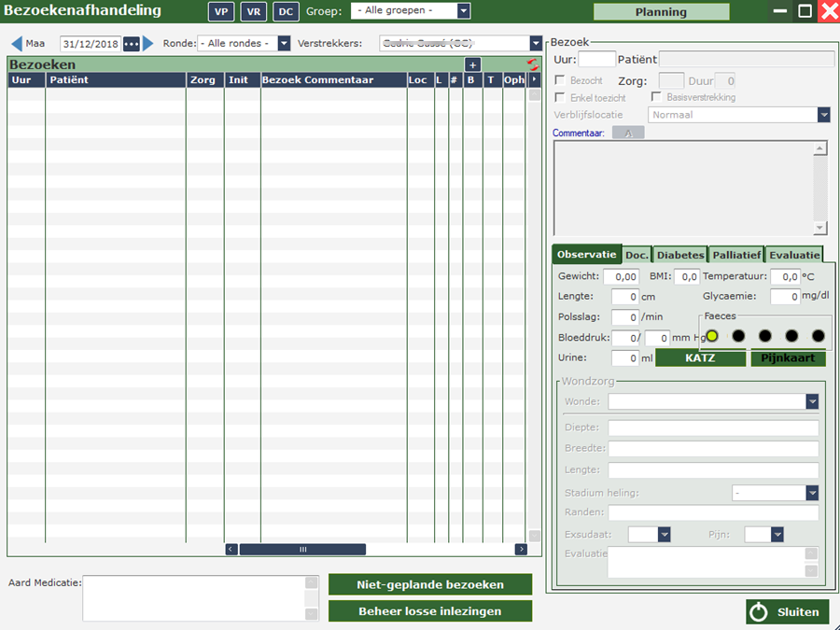
Task: Advance to next day with right arrow
Action: tap(147, 44)
